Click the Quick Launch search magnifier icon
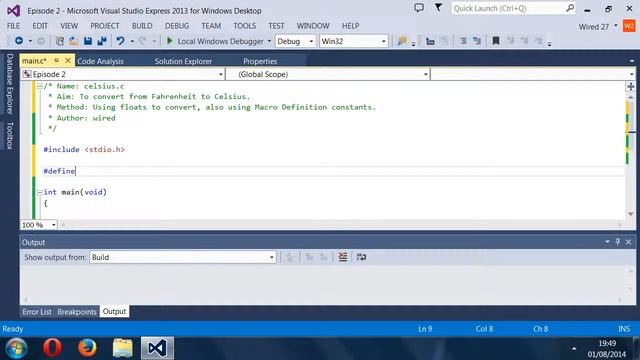 (570, 8)
